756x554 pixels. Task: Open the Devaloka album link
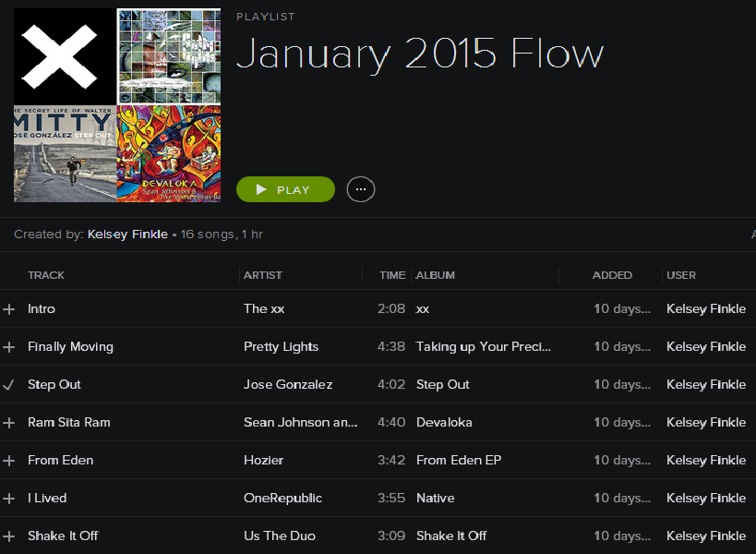pos(444,423)
